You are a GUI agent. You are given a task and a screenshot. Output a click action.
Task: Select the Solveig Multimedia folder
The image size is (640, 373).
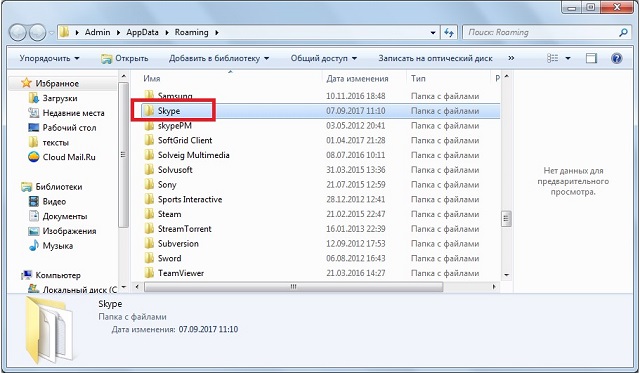[193, 155]
